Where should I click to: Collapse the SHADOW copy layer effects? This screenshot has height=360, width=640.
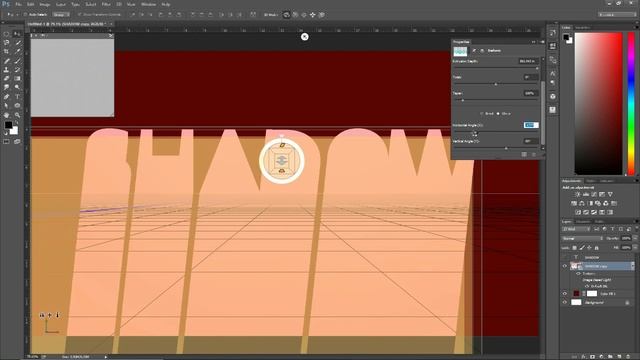click(633, 266)
